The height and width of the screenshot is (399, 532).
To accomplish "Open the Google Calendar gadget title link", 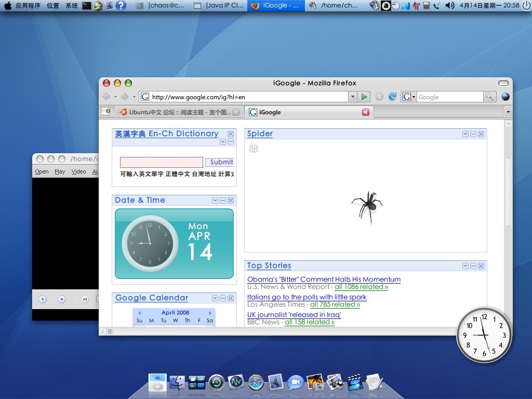I will (x=151, y=298).
